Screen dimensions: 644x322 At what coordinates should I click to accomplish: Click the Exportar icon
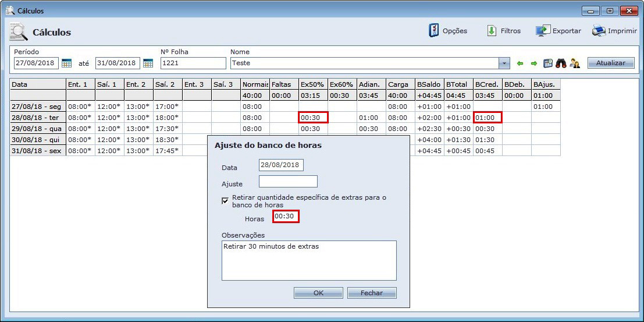pyautogui.click(x=543, y=31)
